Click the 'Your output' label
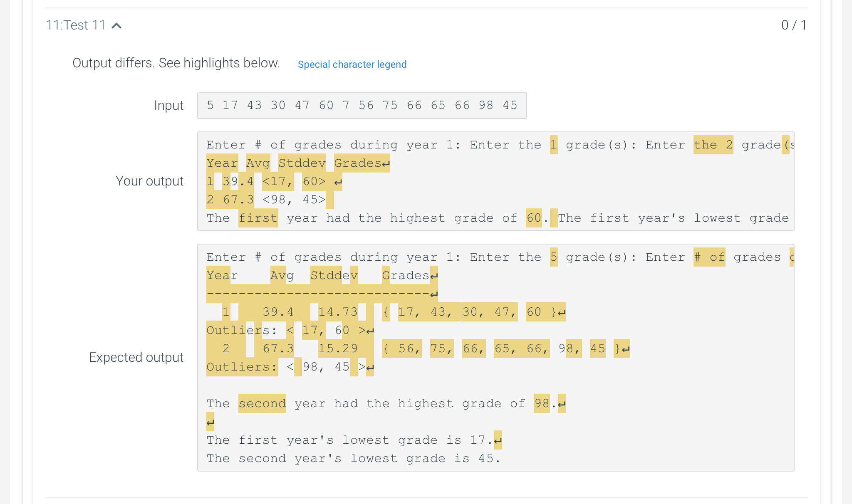This screenshot has width=852, height=504. click(149, 181)
